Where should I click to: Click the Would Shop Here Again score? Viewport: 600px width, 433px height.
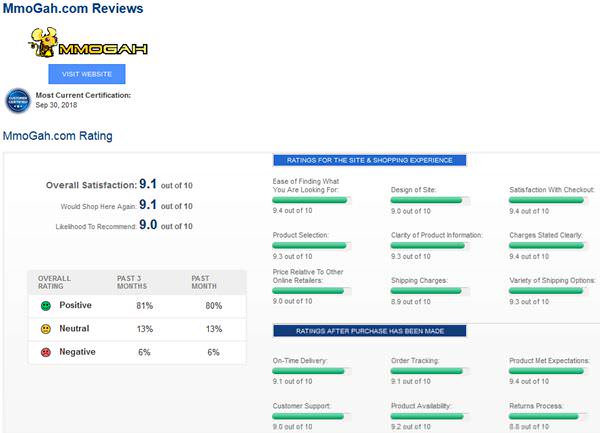tap(148, 205)
